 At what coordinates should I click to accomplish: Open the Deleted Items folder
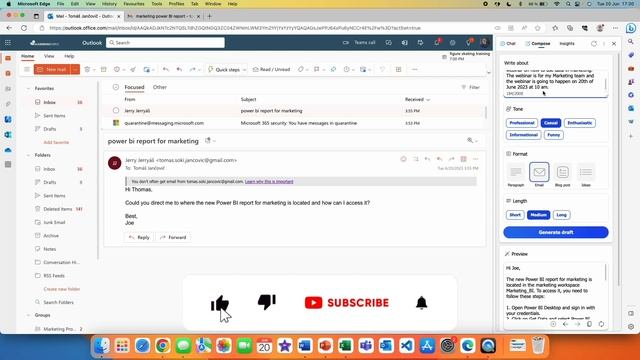point(58,209)
